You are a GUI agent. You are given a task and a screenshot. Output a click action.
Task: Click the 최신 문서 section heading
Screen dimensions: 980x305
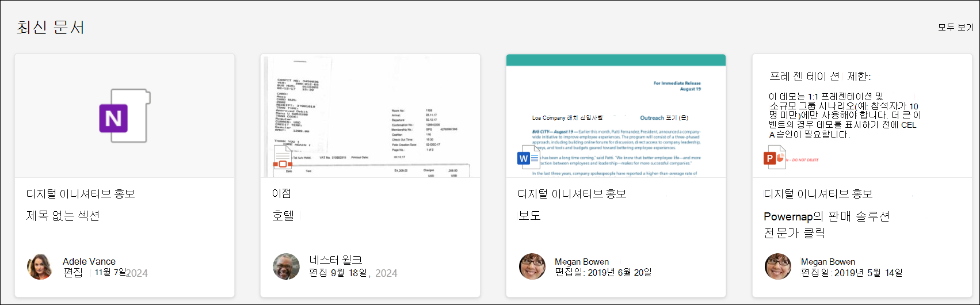pos(51,27)
